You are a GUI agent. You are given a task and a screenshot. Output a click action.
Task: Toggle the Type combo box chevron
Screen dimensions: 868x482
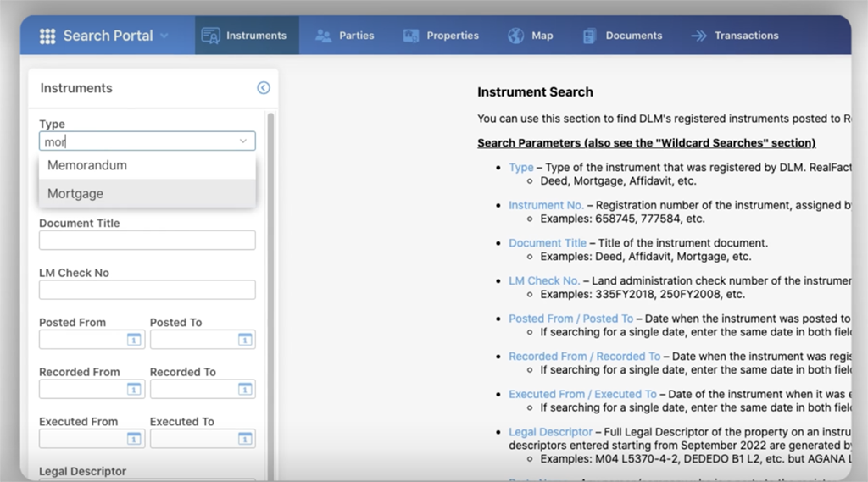(x=243, y=141)
